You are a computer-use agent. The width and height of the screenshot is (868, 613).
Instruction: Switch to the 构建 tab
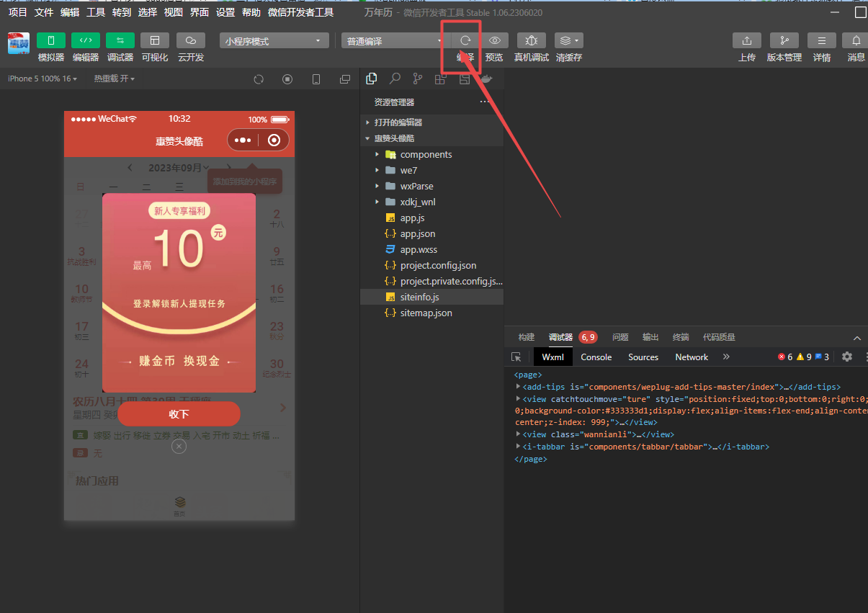pyautogui.click(x=527, y=337)
